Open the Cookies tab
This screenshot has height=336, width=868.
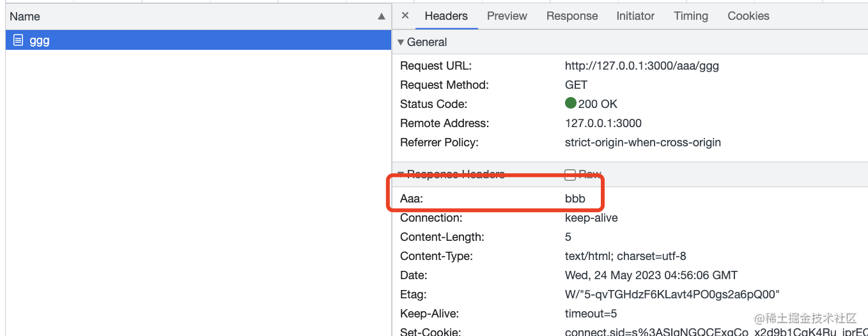point(748,16)
